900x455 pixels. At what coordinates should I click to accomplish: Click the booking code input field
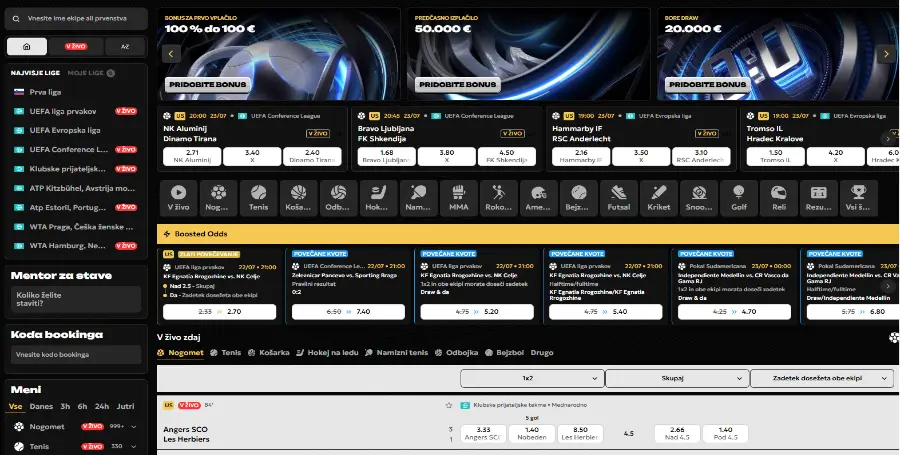(76, 355)
